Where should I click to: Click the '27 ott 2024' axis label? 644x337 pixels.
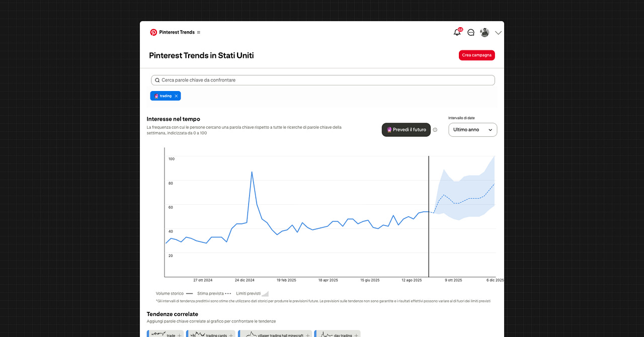203,280
